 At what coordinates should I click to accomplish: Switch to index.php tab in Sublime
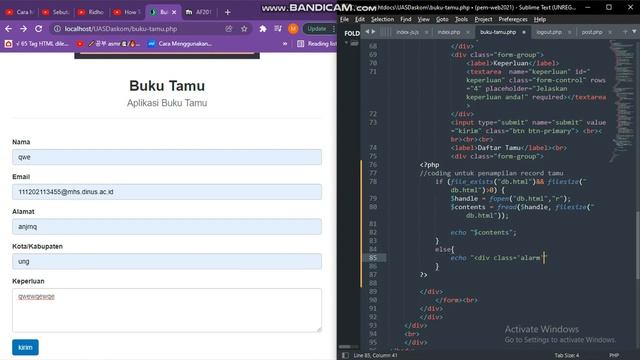[x=449, y=32]
